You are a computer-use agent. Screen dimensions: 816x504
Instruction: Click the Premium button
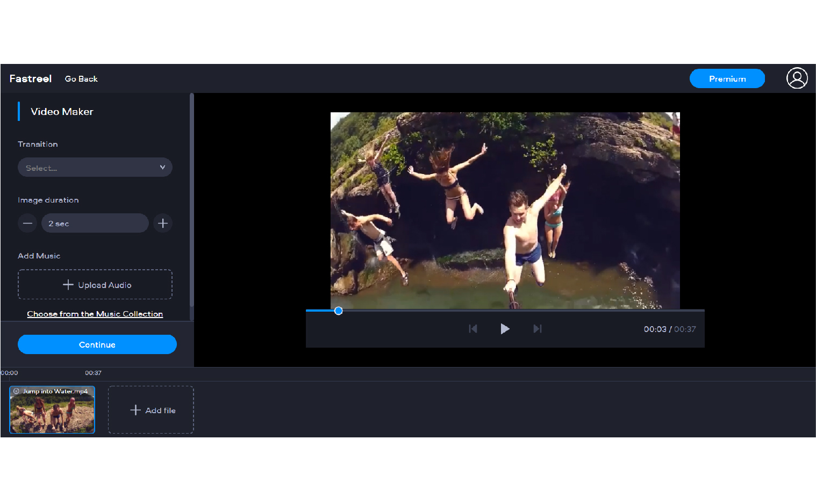coord(727,78)
